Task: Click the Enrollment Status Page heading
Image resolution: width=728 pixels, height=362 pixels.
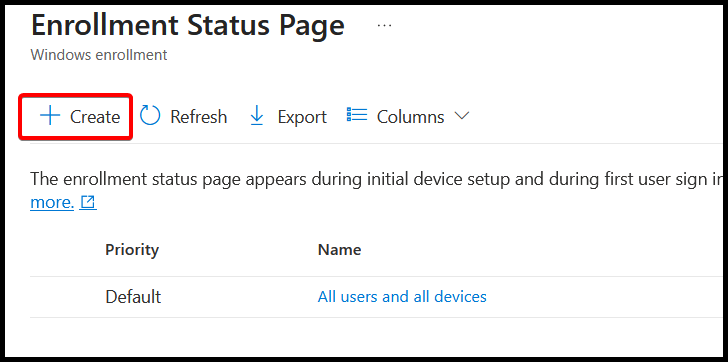Action: (x=188, y=26)
